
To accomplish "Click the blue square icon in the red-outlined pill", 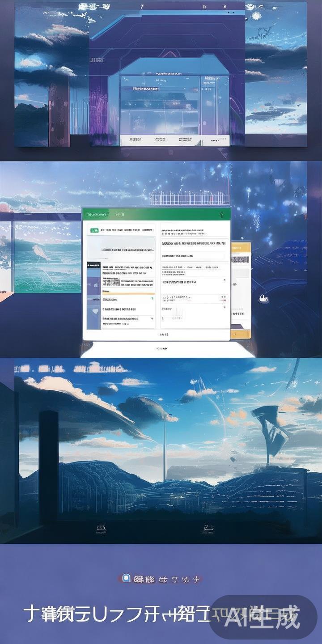I will tap(126, 578).
